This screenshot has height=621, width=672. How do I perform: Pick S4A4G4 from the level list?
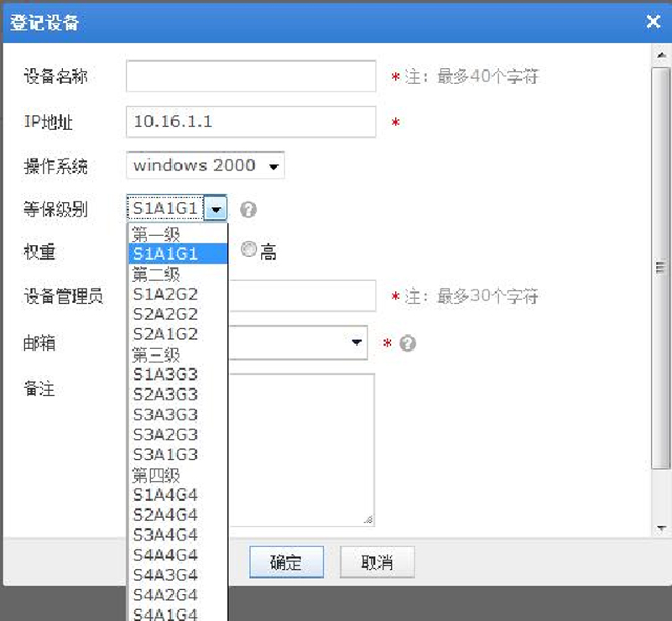[x=178, y=555]
